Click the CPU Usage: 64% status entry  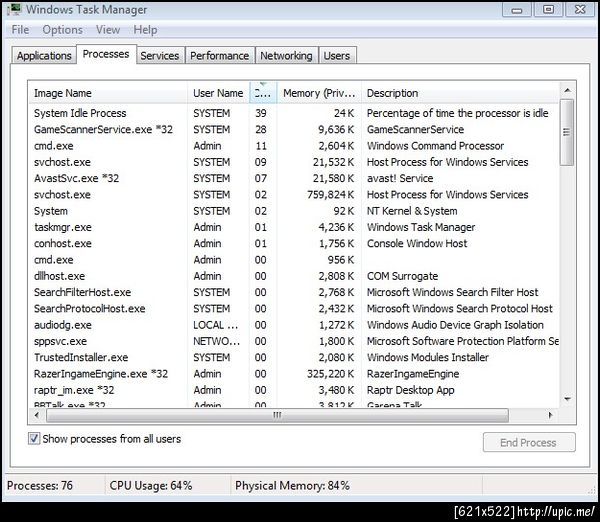pos(151,485)
